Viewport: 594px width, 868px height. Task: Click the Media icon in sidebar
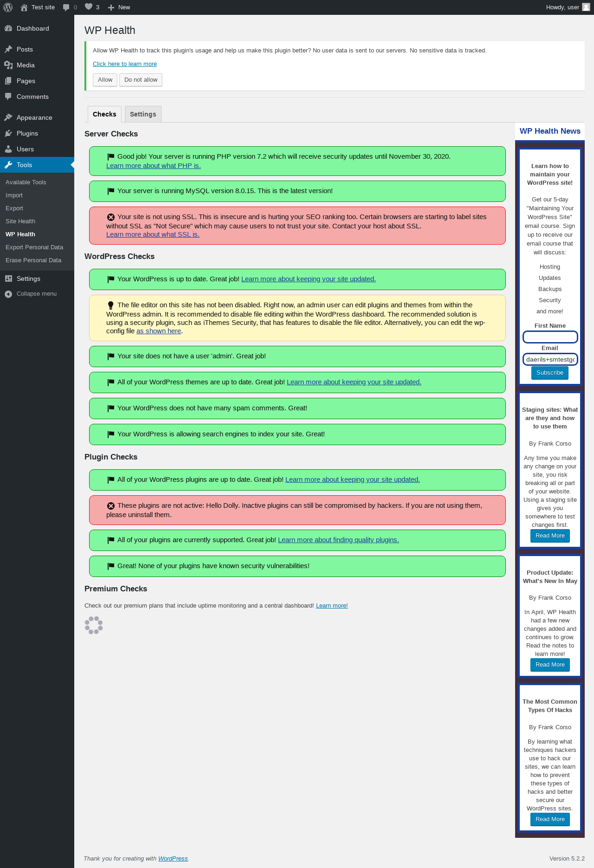(8, 65)
